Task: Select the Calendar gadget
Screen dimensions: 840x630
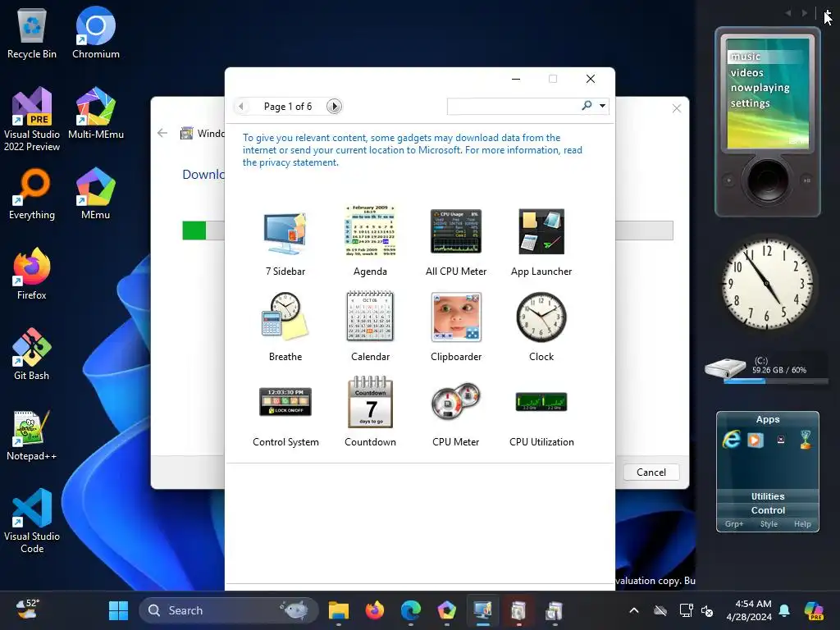Action: pos(370,326)
